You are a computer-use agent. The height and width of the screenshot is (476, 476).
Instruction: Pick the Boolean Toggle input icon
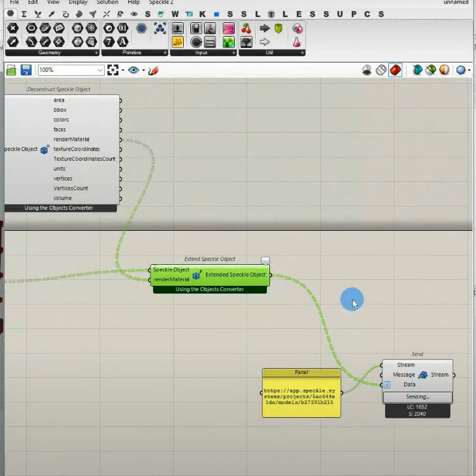pyautogui.click(x=196, y=29)
